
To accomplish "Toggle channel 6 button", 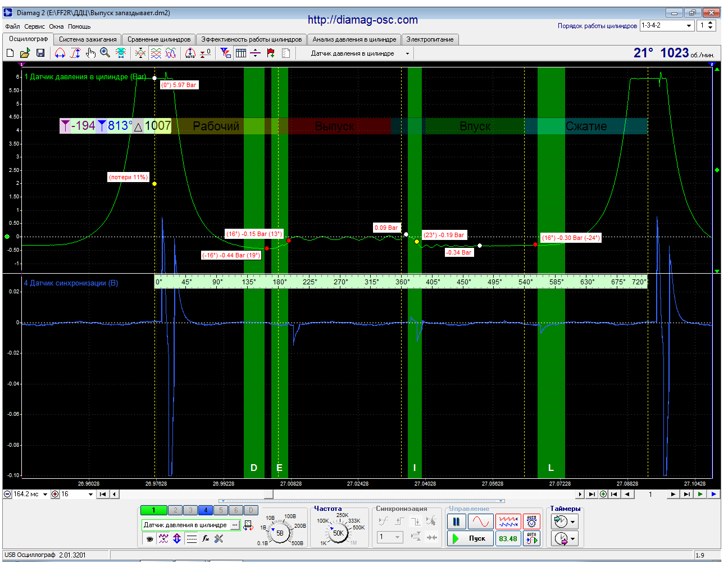I will (x=236, y=510).
